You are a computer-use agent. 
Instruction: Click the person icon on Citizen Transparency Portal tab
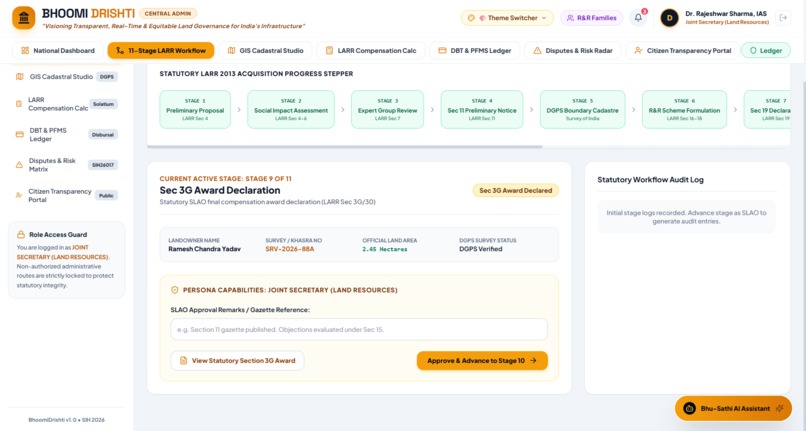coord(638,50)
